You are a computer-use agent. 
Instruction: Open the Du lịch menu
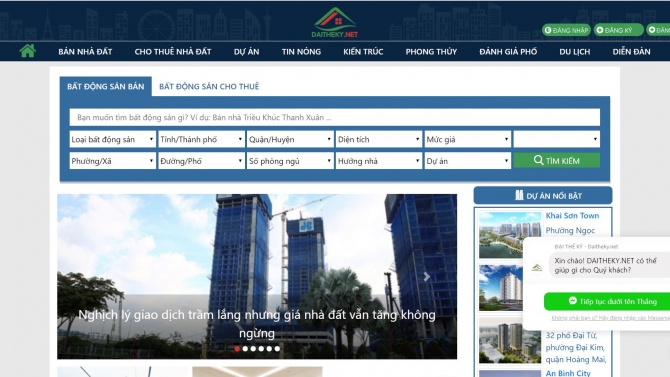click(x=575, y=52)
